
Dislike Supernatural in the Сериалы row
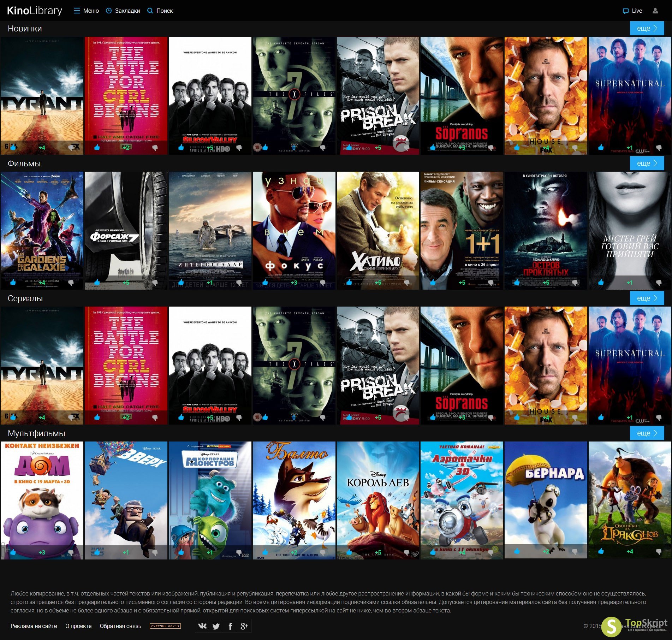(659, 417)
